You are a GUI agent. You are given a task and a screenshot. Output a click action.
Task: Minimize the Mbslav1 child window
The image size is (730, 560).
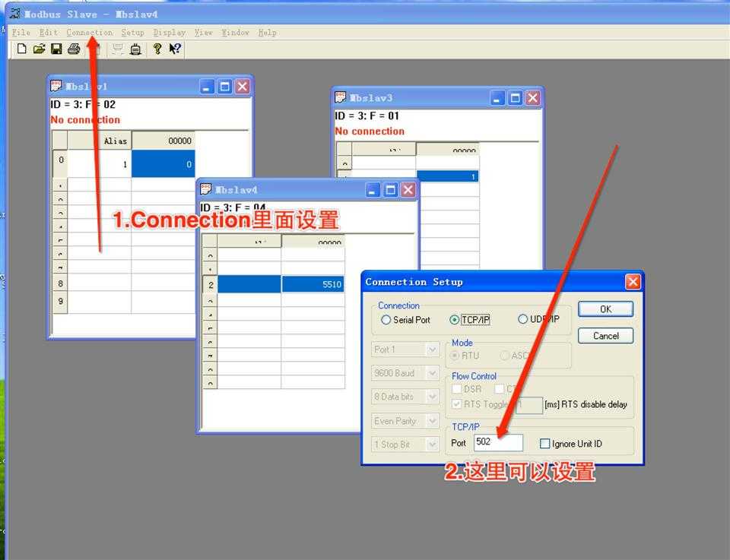click(207, 86)
